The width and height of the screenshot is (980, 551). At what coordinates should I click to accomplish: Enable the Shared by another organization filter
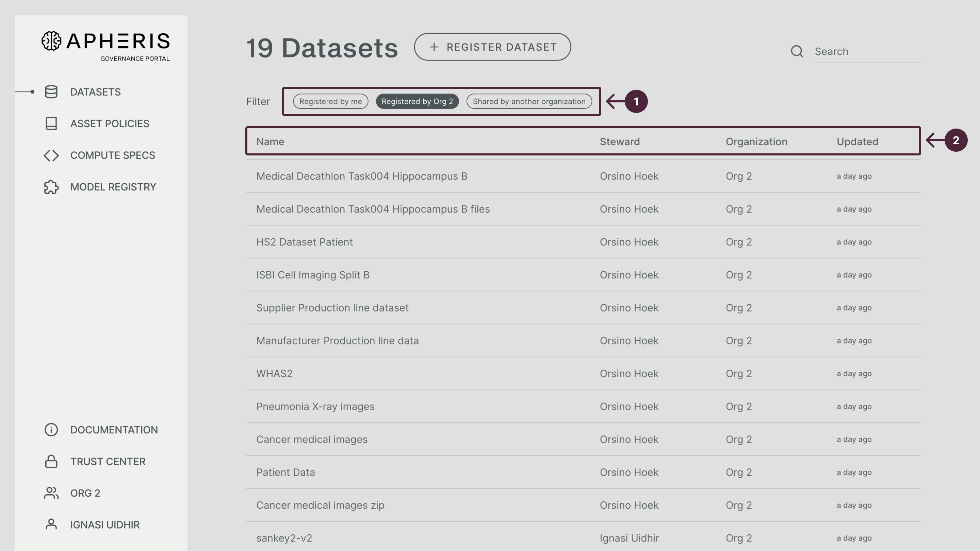[x=529, y=101]
